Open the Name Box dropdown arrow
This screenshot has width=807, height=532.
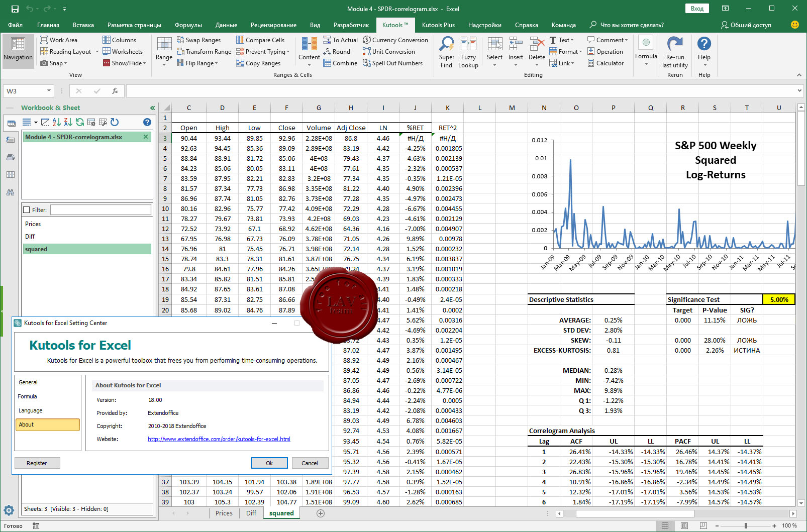[x=49, y=91]
